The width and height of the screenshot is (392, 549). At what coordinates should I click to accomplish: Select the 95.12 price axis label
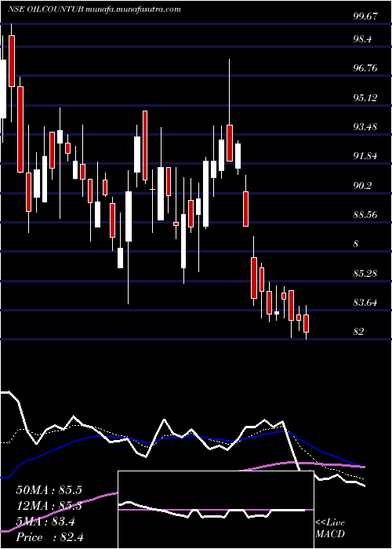click(366, 98)
